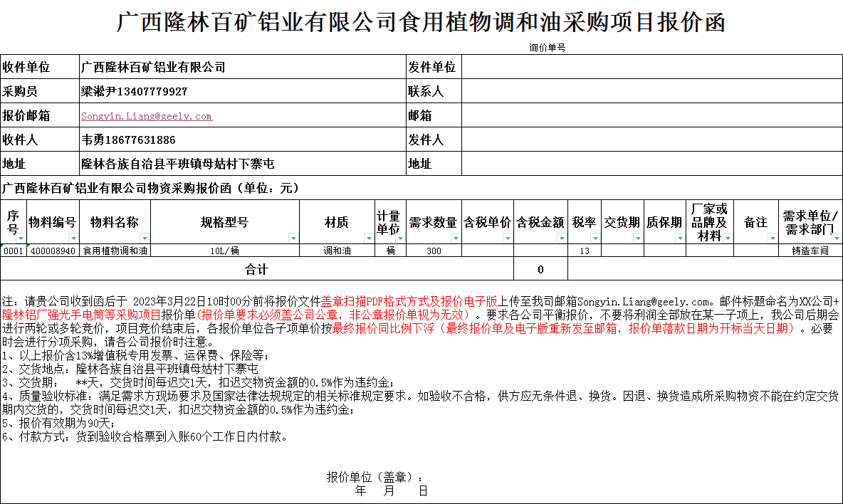Select the note line 5、报价有效期为90天
Viewport: 843px width, 504px height.
point(58,424)
